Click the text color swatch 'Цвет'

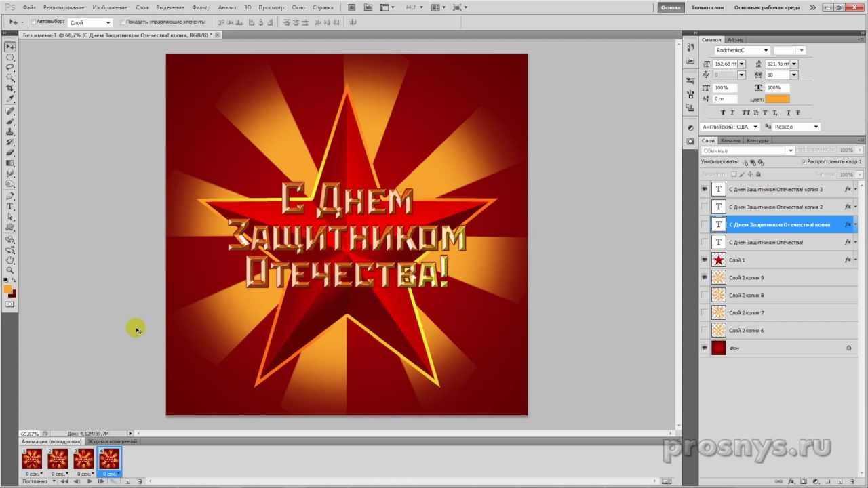[777, 99]
